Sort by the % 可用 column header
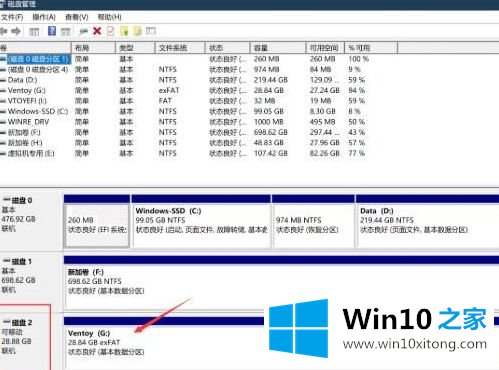Viewport: 499px width, 370px height. tap(371, 48)
